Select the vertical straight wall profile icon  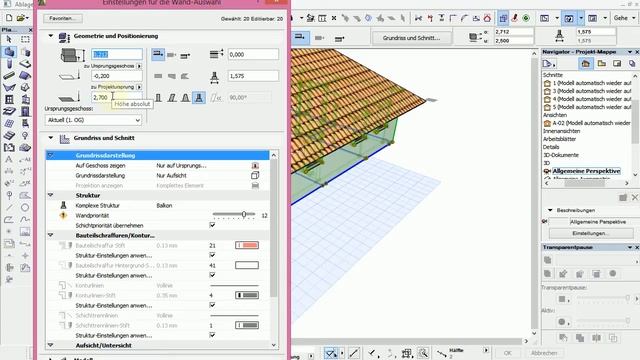point(158,98)
